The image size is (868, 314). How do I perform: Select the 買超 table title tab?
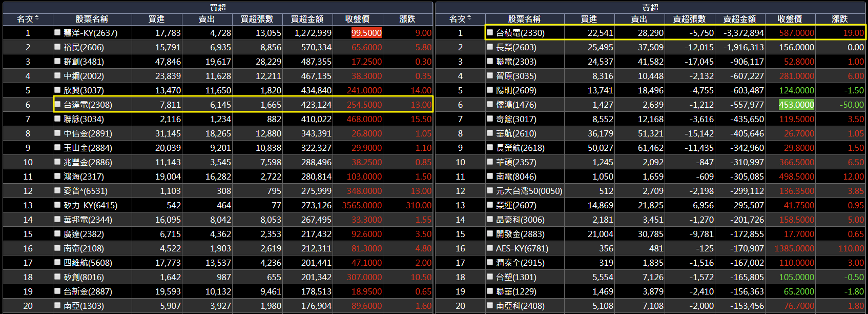point(218,7)
